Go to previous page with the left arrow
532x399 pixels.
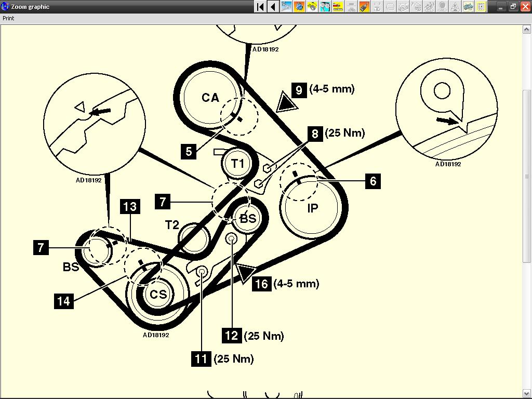(x=273, y=6)
